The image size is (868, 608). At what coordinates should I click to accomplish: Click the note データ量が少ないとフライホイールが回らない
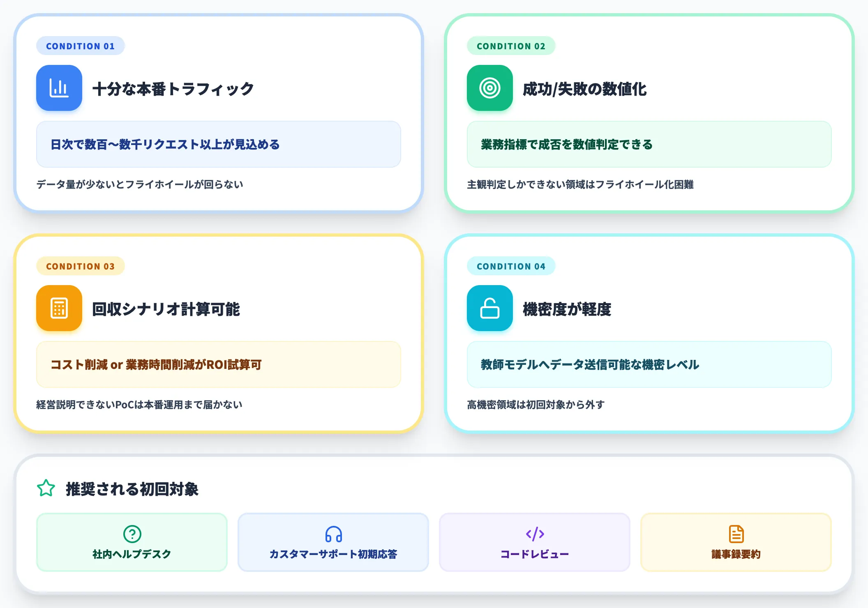pyautogui.click(x=140, y=184)
